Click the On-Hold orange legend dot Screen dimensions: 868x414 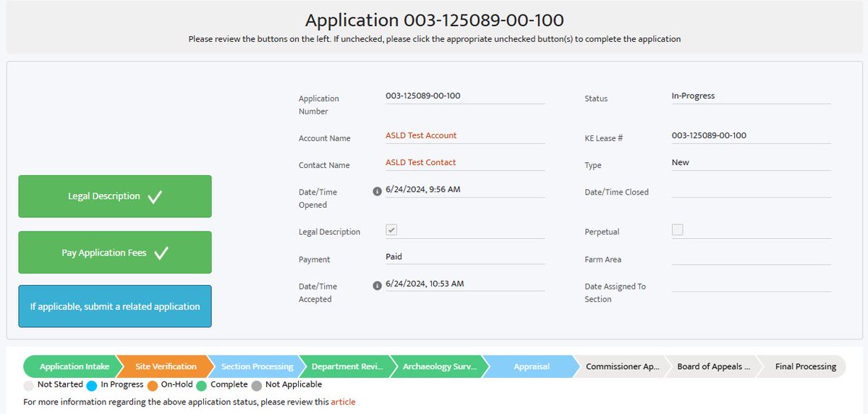click(152, 386)
